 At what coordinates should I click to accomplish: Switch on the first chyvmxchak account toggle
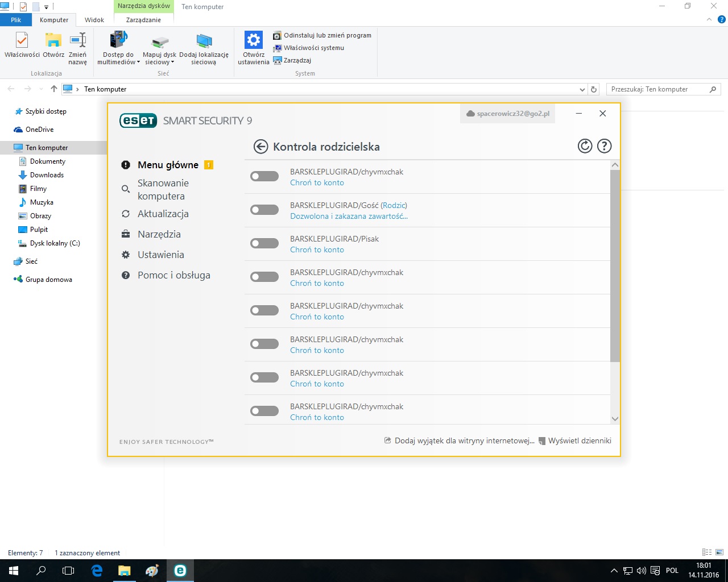pos(264,176)
